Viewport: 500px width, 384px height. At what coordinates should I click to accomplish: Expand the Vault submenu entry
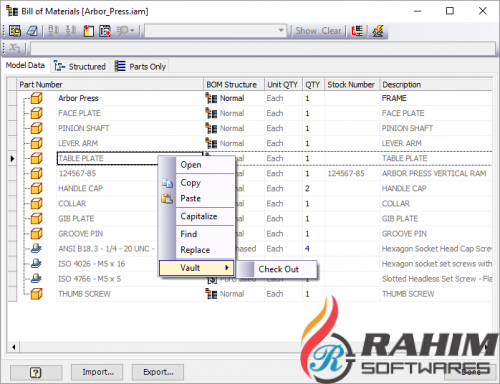pos(196,268)
